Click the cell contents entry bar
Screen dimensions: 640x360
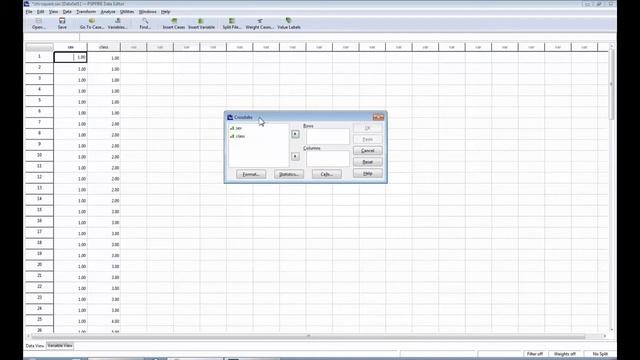pos(347,37)
